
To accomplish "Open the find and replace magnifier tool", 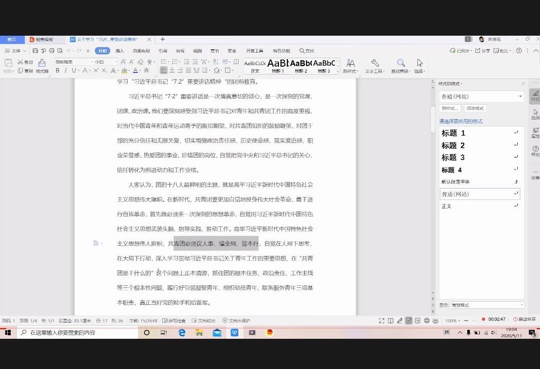I will (x=400, y=65).
